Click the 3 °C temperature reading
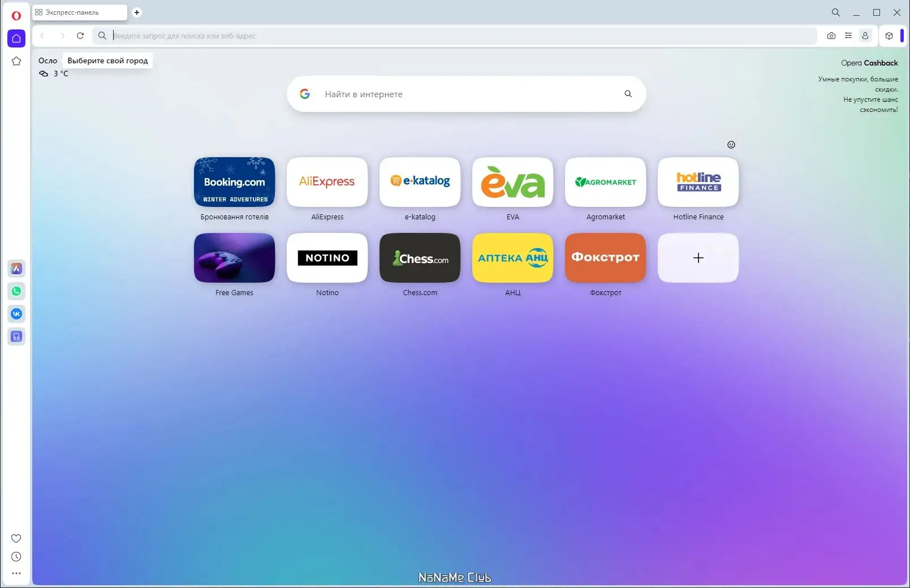 (x=61, y=73)
